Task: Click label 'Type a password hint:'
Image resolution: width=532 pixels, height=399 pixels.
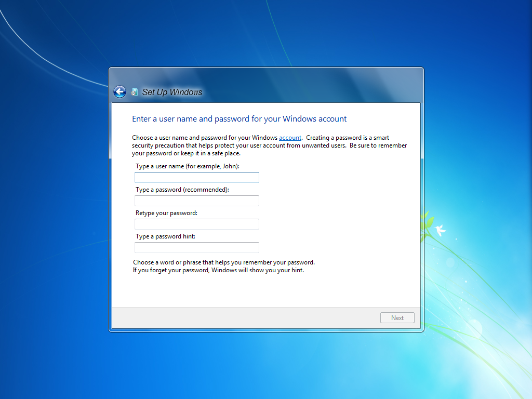Action: pos(166,236)
